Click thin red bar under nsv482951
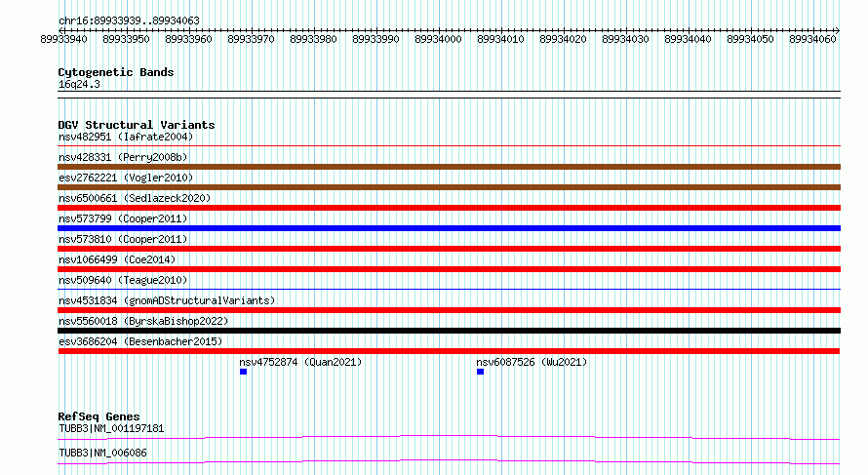 (x=449, y=146)
